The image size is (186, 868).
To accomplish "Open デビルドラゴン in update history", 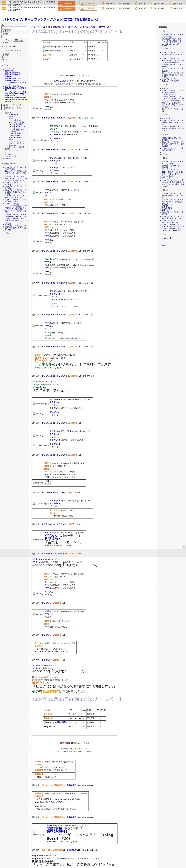I will coord(167,238).
